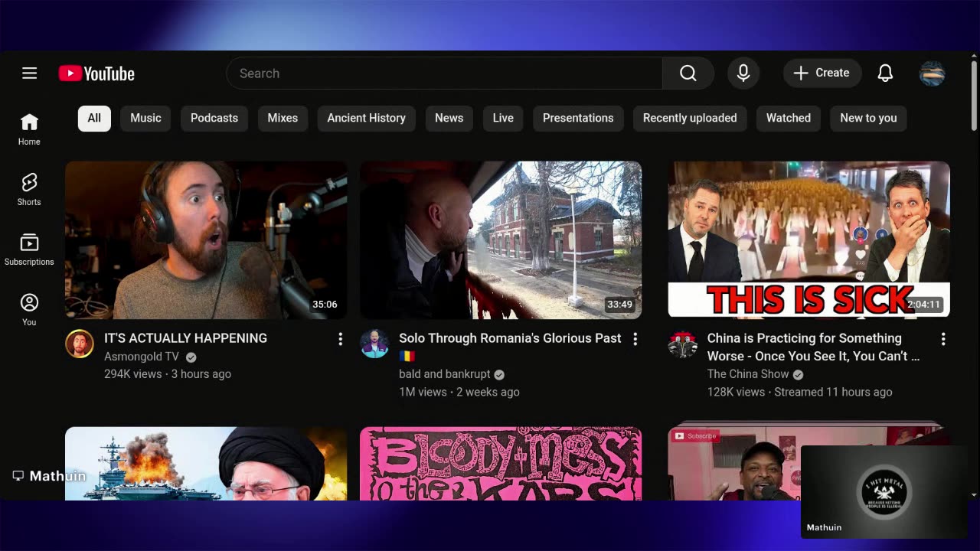Open options for China is Practicing video
The image size is (980, 551).
pos(943,339)
